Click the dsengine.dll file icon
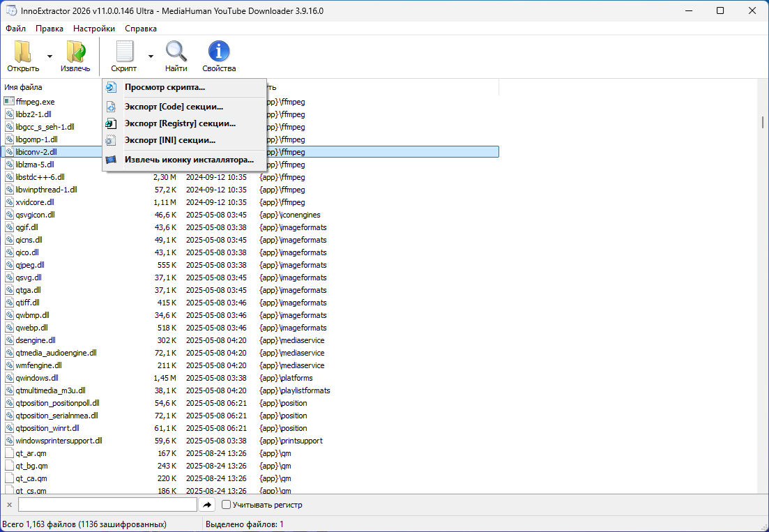The width and height of the screenshot is (769, 532). 9,340
